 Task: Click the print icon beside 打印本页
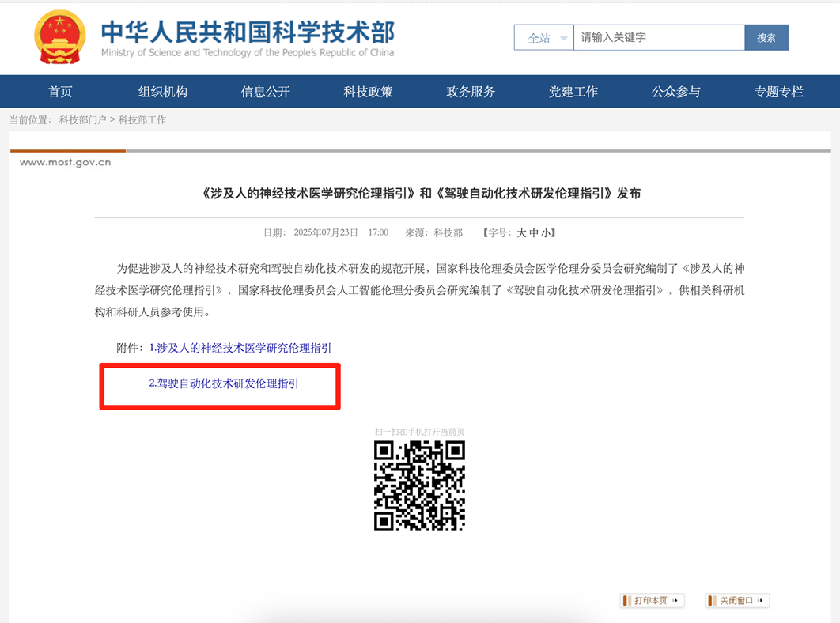tap(626, 601)
